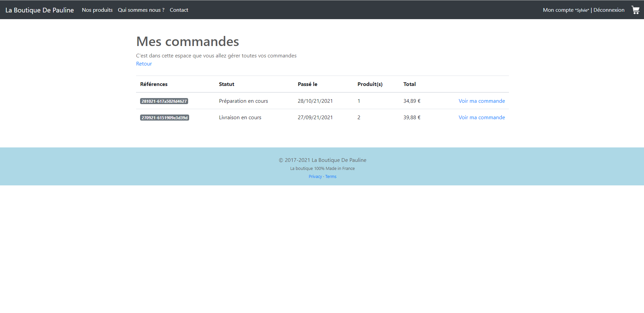Screen dimensions: 644x313
Task: Open Mon compte
Action: tap(558, 10)
